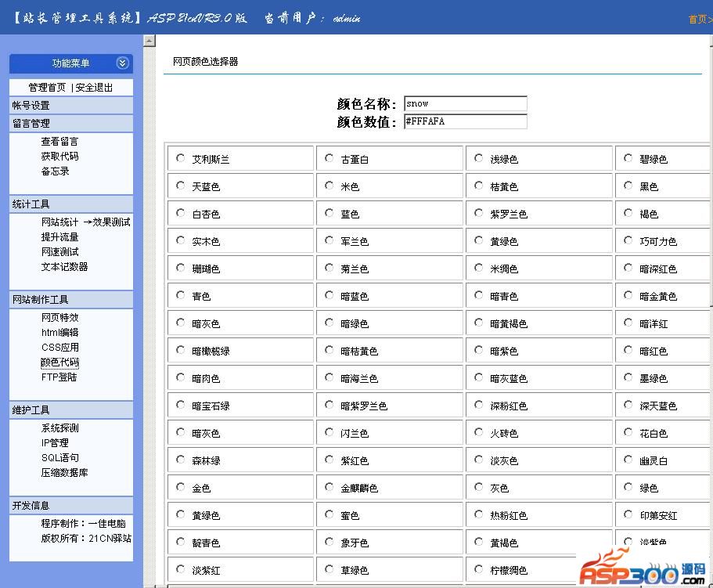Image resolution: width=713 pixels, height=588 pixels.
Task: Select the 蓝色 radio button
Action: pos(329,213)
